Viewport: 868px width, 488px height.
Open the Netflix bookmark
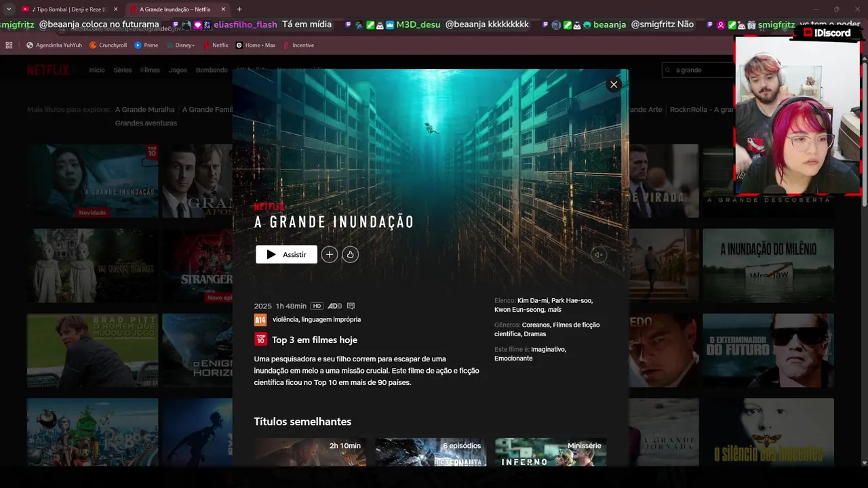(x=216, y=45)
